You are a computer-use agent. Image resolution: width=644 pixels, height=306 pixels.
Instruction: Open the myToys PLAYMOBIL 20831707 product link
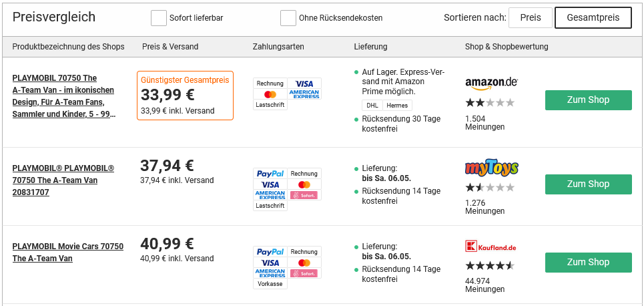click(63, 180)
